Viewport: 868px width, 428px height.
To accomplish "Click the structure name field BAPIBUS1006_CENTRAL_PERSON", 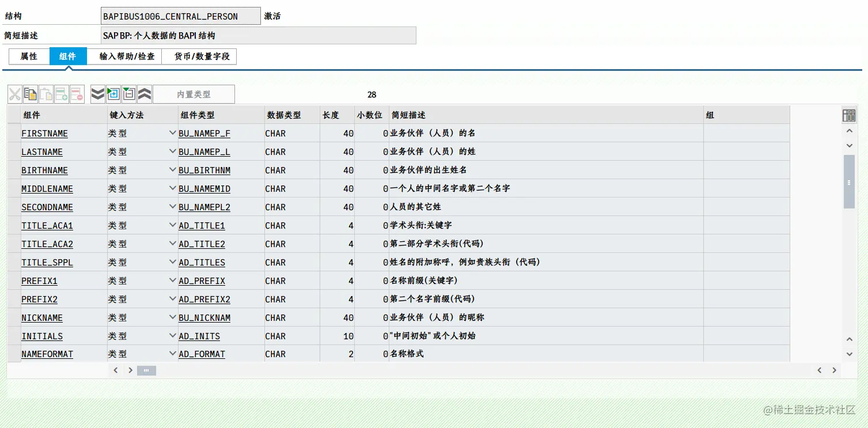I will [x=181, y=16].
